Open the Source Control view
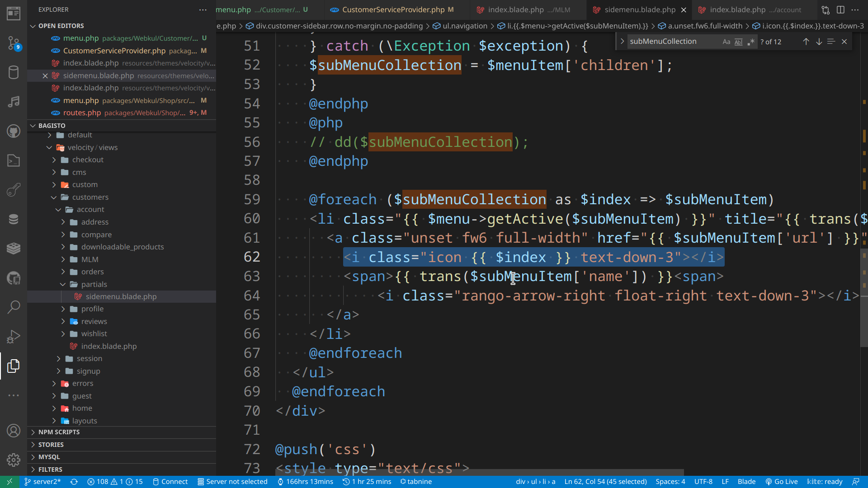Screen dimensions: 868x488 [x=14, y=43]
